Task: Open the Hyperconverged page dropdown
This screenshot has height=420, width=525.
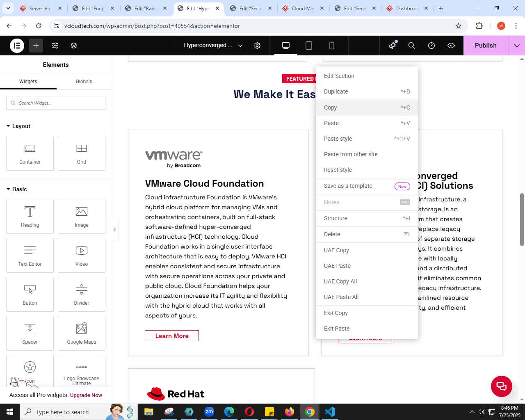Action: point(213,46)
